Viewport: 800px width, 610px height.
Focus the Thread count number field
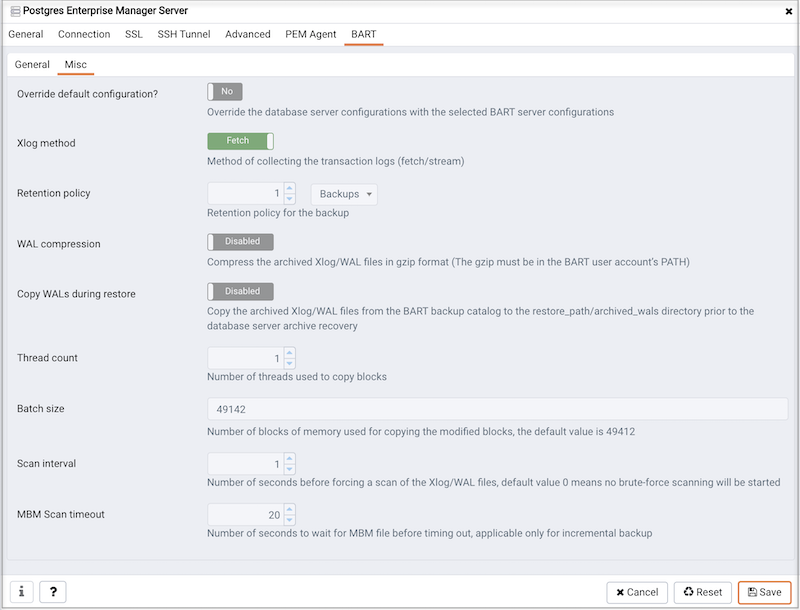click(246, 359)
